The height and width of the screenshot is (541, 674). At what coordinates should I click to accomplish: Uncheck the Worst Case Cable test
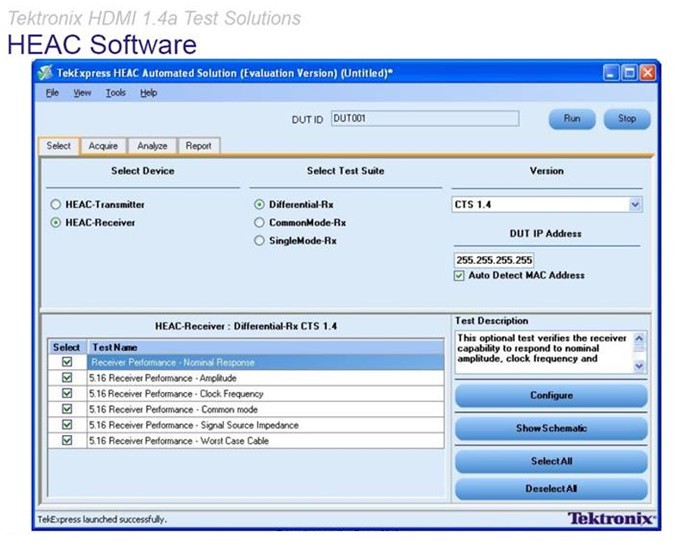(67, 440)
